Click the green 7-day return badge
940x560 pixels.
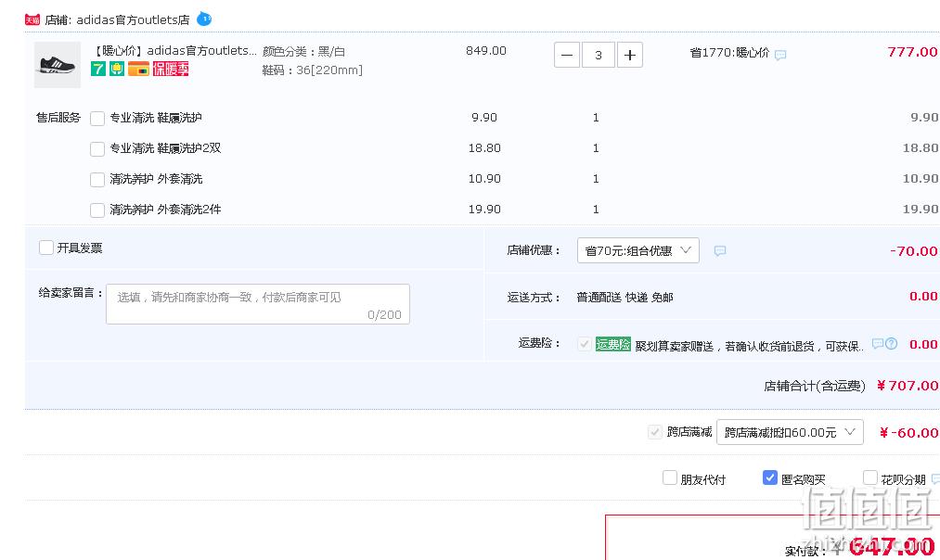tap(97, 69)
